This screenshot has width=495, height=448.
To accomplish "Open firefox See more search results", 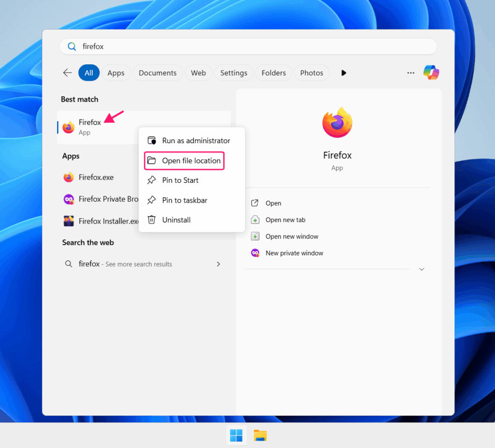I will click(143, 264).
